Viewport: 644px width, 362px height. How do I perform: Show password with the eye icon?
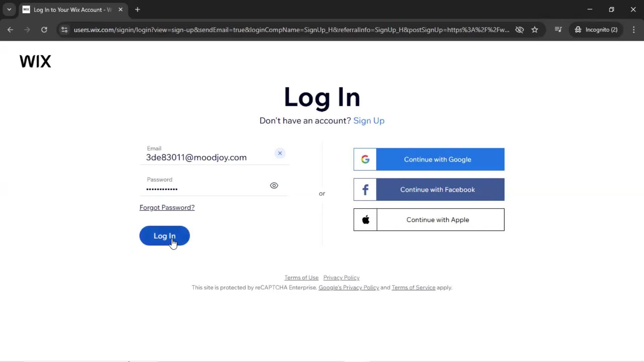coord(274,185)
